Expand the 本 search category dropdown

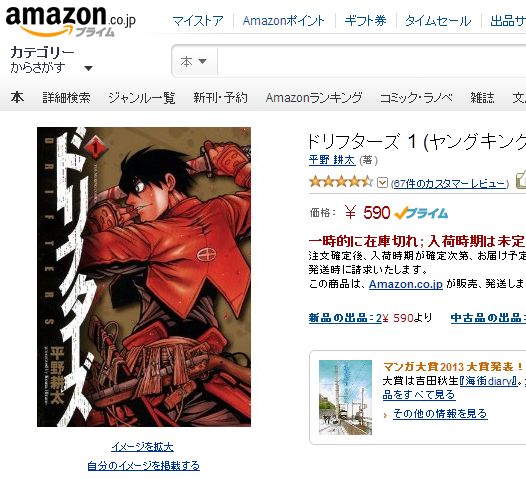(194, 61)
